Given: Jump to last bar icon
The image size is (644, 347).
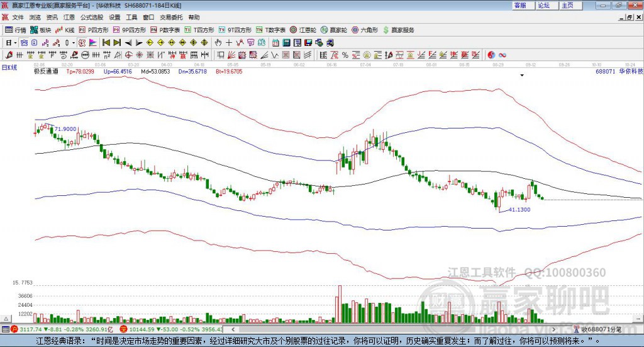Looking at the screenshot, I should point(117,43).
